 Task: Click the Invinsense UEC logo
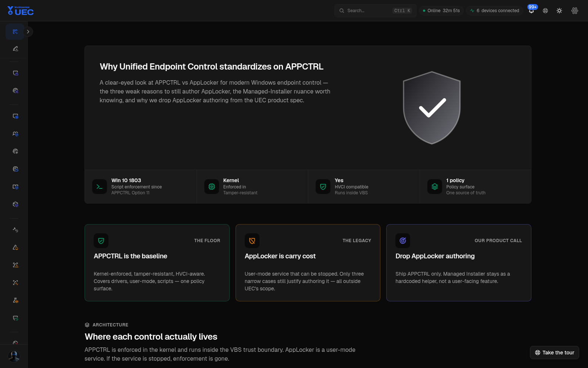click(x=21, y=11)
